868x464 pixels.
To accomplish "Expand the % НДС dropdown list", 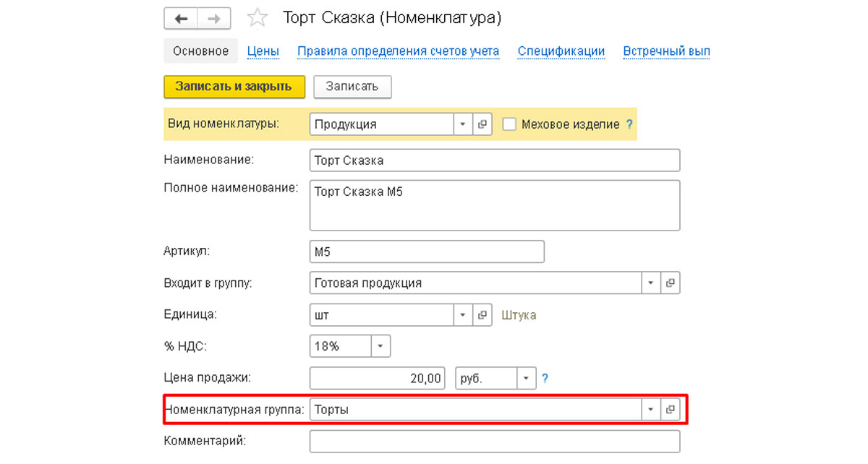I will point(381,346).
